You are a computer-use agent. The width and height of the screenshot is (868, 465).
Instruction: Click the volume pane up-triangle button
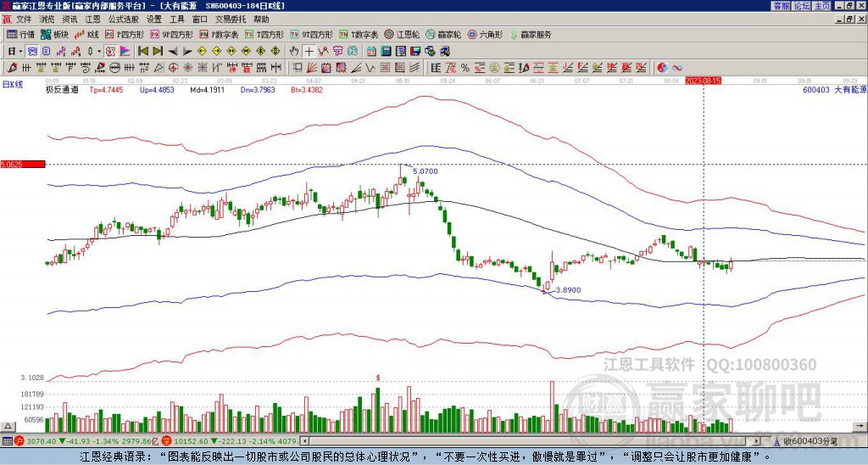8,427
